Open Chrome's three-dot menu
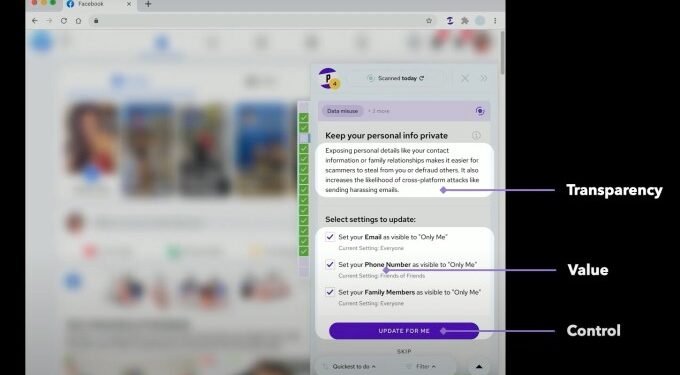The image size is (680, 375). click(495, 20)
